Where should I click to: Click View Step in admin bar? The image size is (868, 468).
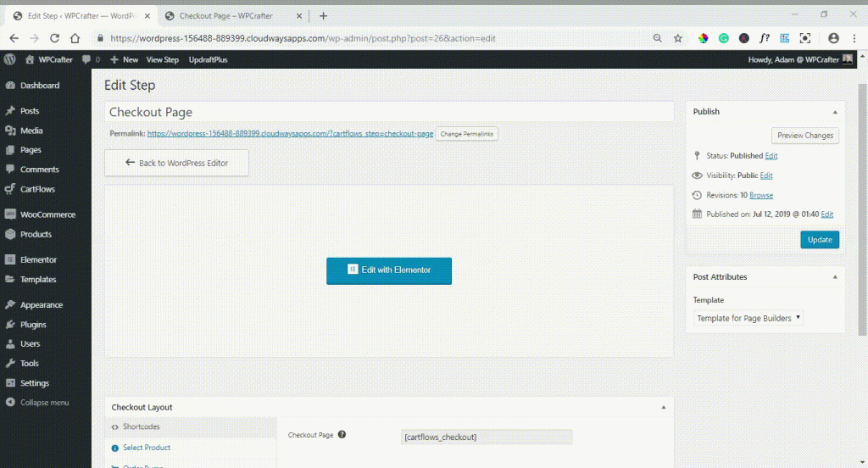click(162, 59)
